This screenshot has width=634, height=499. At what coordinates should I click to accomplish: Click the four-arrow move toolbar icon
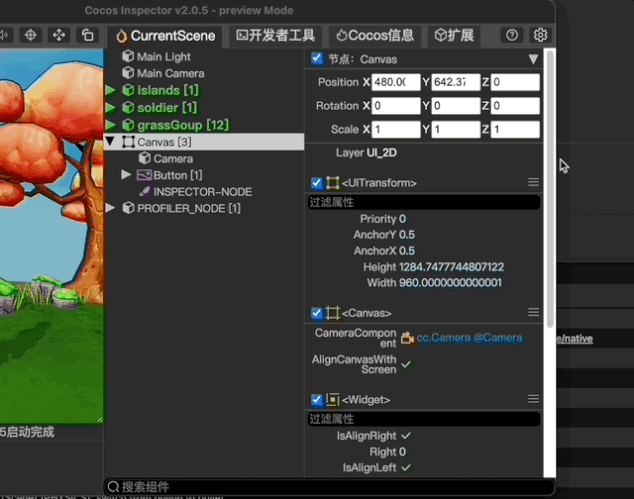[59, 36]
